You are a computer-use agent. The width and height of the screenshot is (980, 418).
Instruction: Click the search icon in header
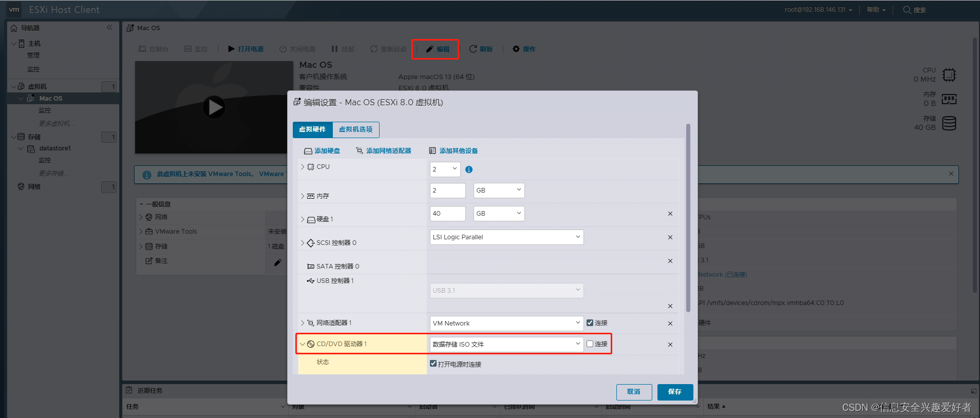coord(907,10)
